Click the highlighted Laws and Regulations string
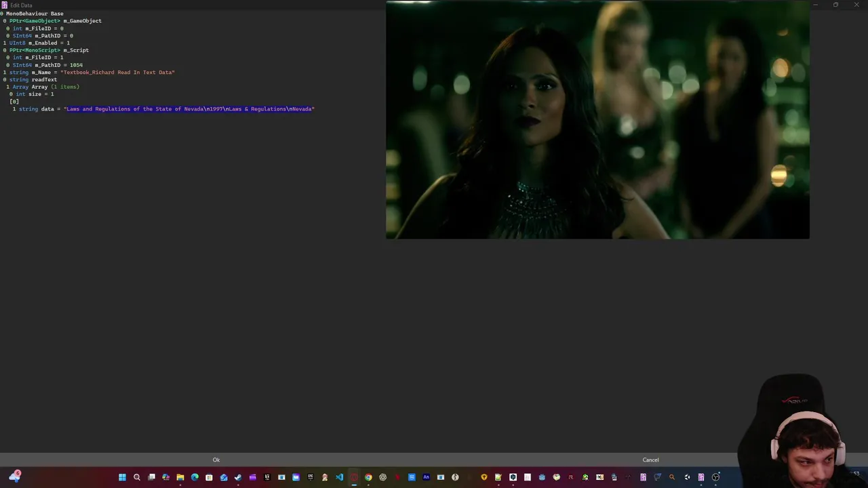This screenshot has height=488, width=868. pyautogui.click(x=189, y=109)
